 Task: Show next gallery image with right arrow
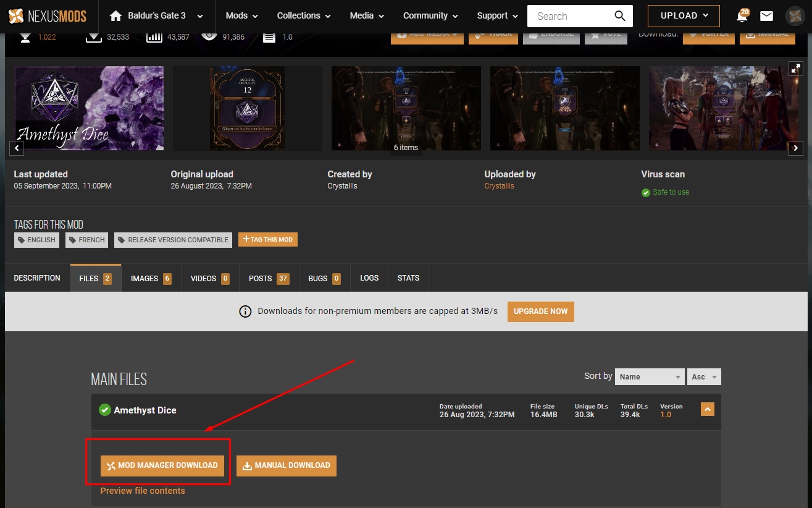tap(796, 148)
